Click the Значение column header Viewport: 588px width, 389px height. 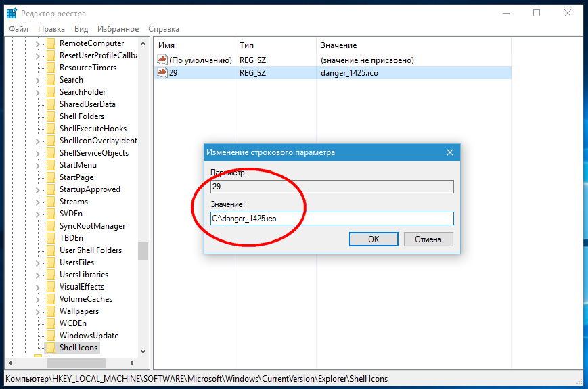(413, 45)
